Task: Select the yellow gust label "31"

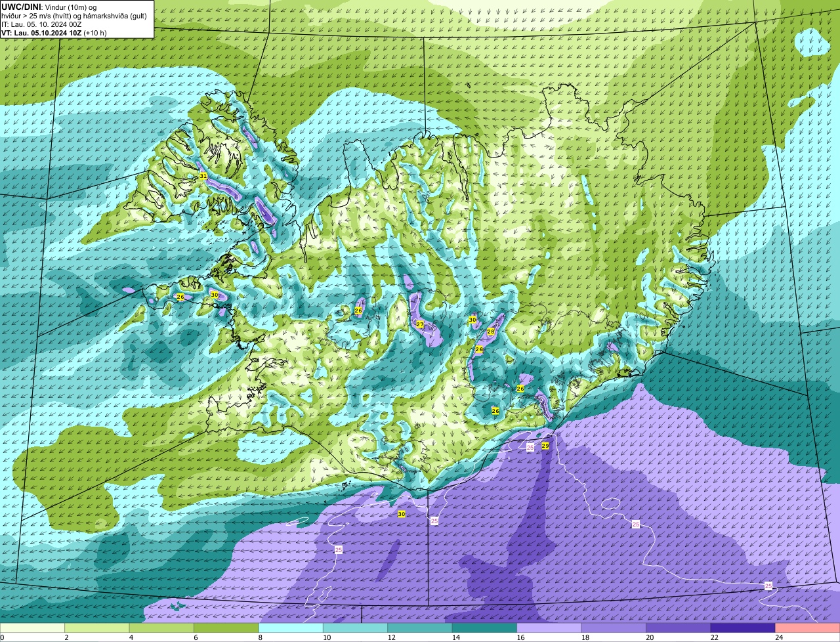Action: 203,177
